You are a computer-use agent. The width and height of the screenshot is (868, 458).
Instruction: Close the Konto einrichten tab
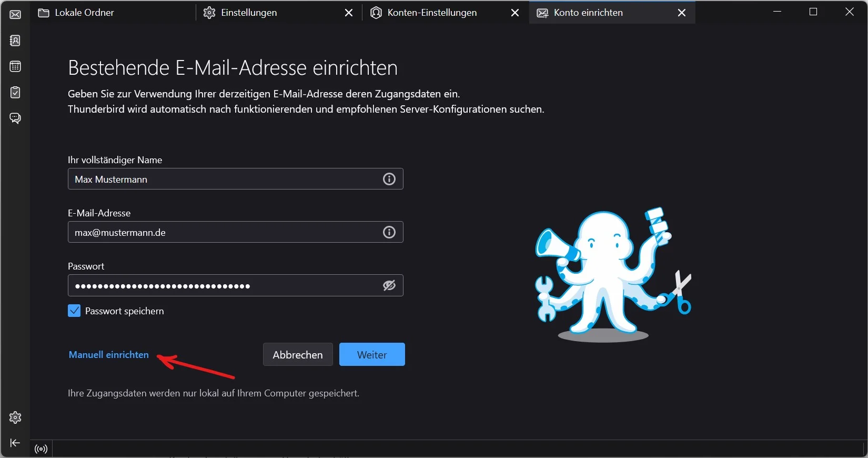pyautogui.click(x=682, y=13)
